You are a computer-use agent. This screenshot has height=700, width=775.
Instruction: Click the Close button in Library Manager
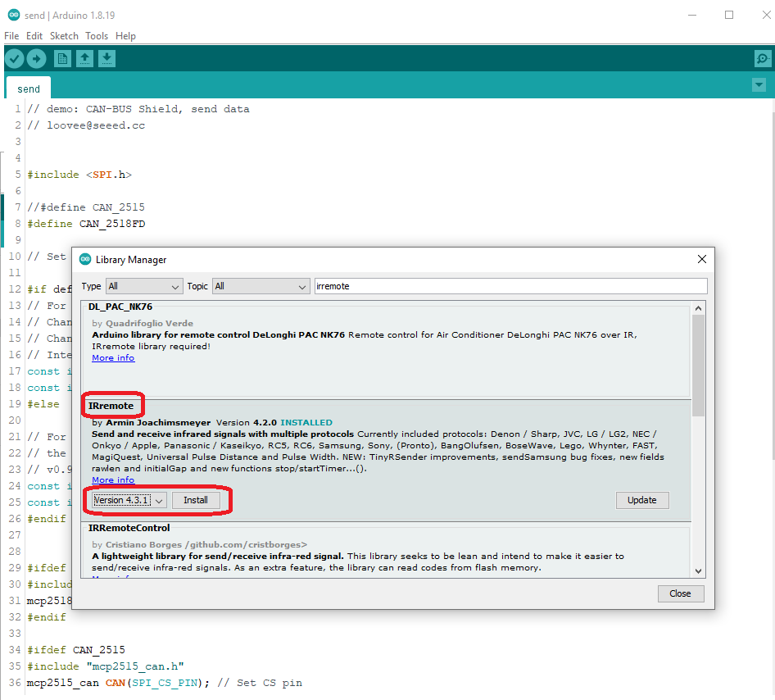pyautogui.click(x=681, y=593)
